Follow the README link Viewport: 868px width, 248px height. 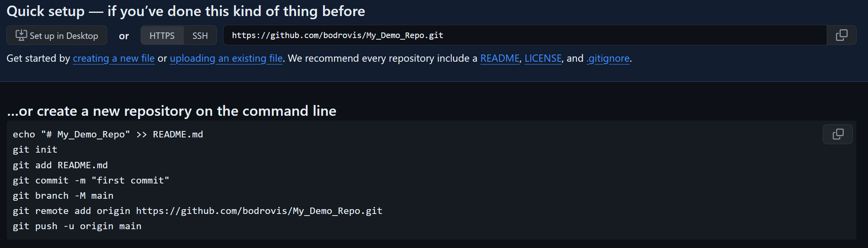click(x=499, y=58)
